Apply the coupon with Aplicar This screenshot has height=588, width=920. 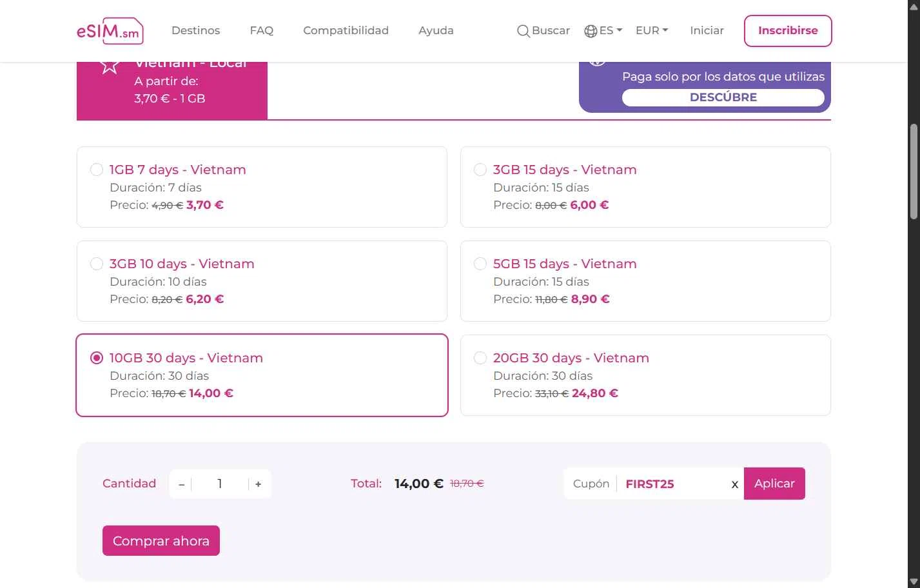tap(774, 484)
